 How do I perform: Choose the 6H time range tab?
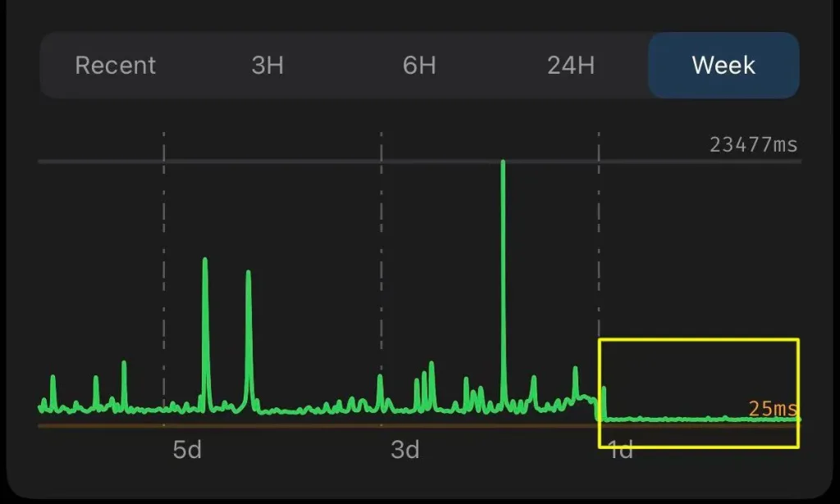click(x=419, y=66)
